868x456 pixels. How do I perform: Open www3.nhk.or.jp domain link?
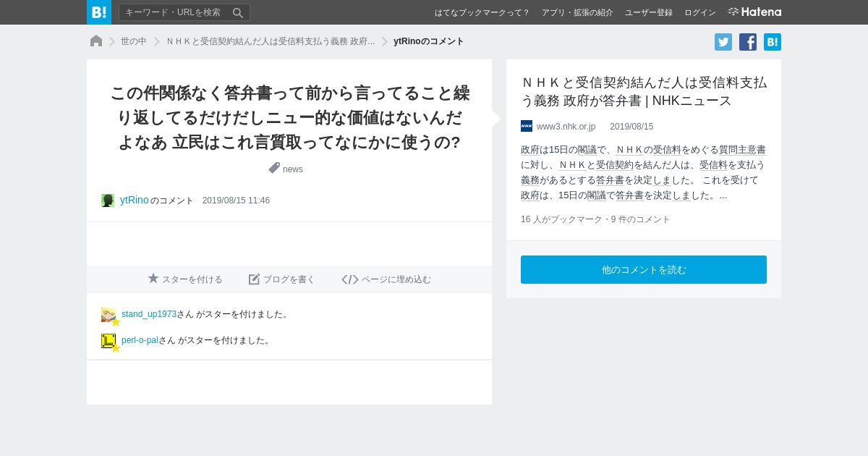point(566,127)
